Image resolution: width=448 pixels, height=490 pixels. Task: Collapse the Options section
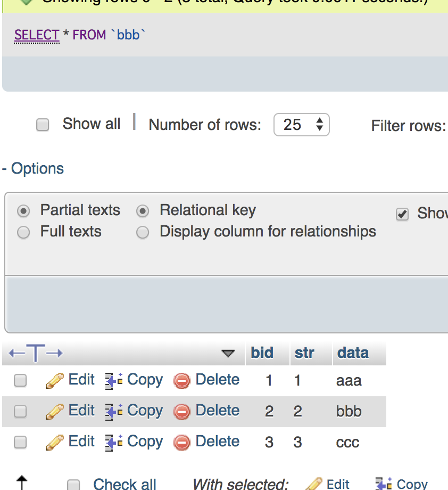coord(33,169)
